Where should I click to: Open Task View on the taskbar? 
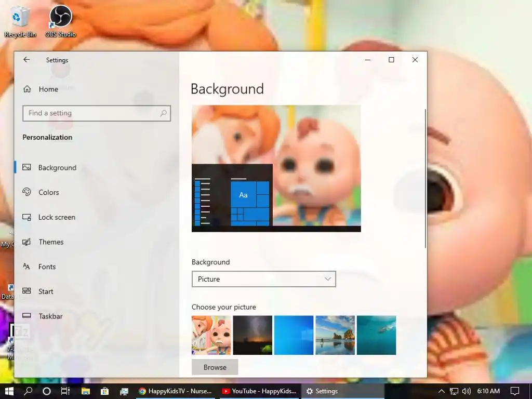point(65,391)
